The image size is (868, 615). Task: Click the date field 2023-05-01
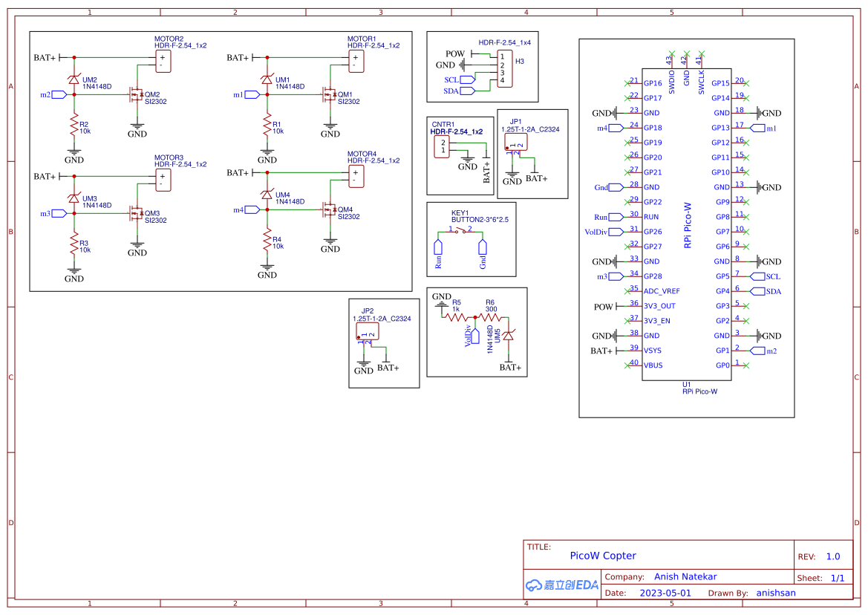665,593
